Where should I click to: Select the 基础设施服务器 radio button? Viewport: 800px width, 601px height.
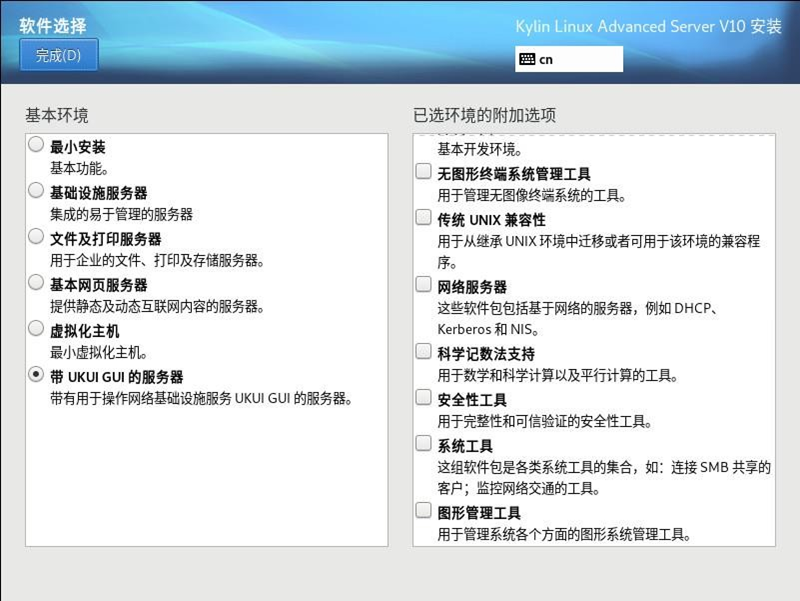point(36,190)
